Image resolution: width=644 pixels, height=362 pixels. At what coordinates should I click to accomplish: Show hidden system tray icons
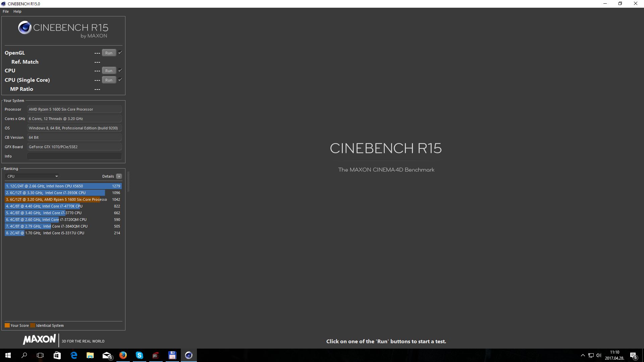click(583, 355)
